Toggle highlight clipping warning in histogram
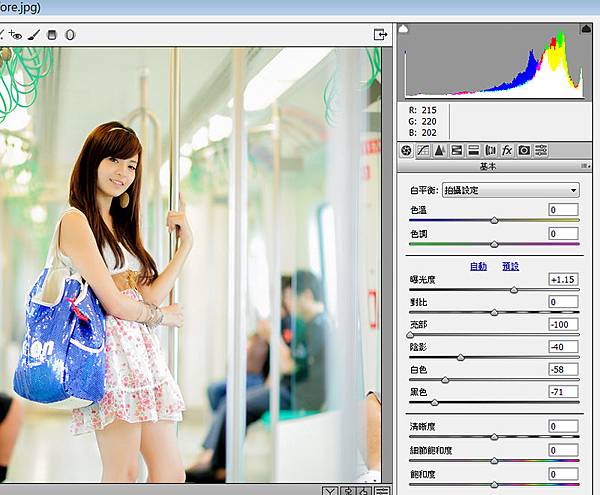 click(586, 29)
